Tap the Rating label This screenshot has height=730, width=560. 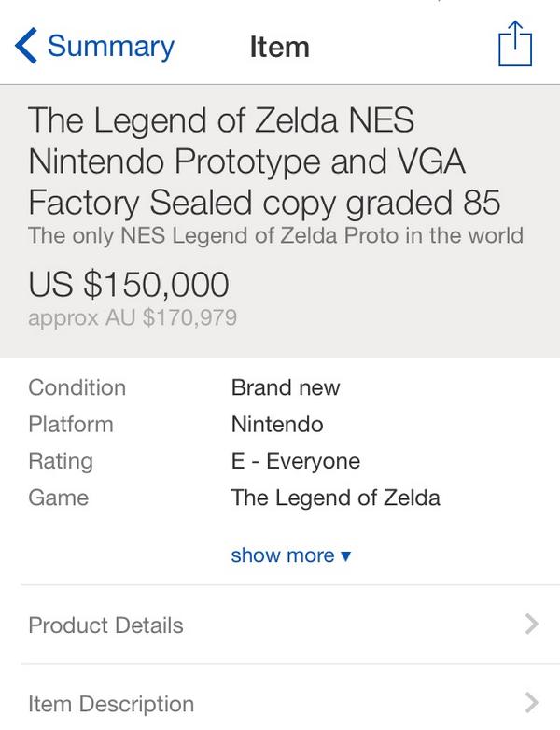[x=61, y=460]
